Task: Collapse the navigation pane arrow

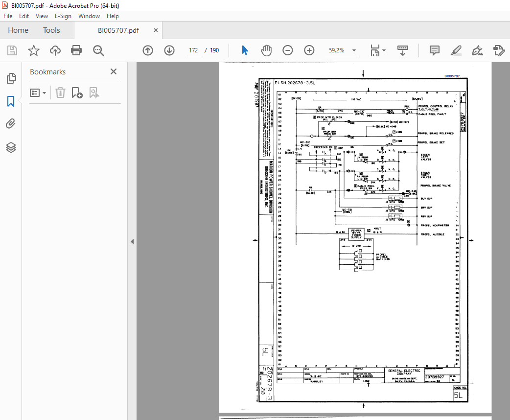Action: [132, 242]
